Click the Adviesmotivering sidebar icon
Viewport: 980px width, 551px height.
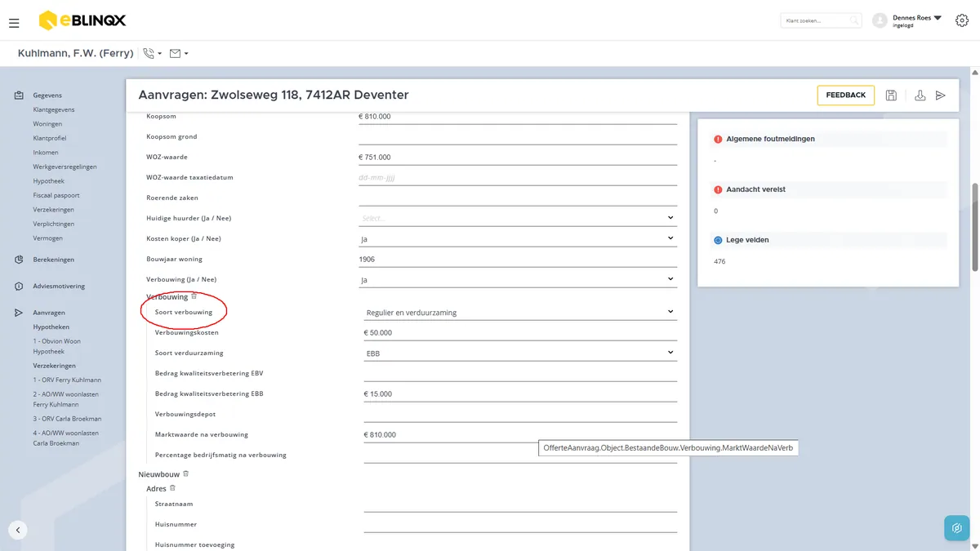[19, 287]
